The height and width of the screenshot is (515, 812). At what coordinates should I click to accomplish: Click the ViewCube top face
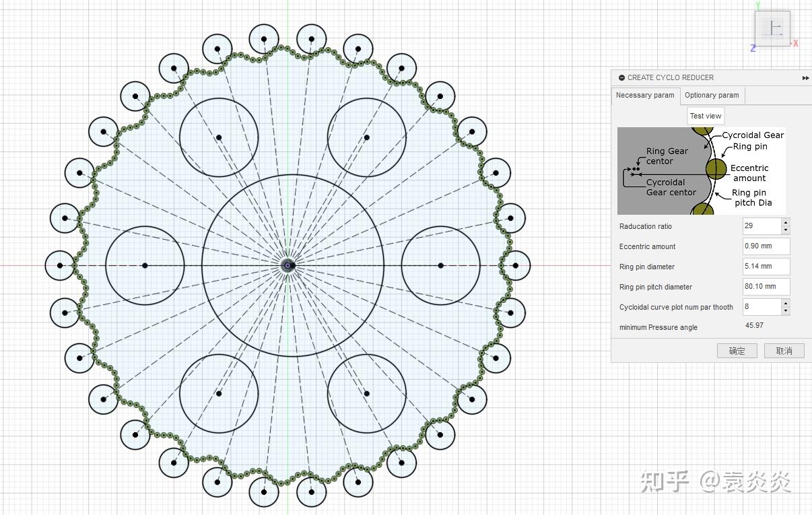tap(772, 28)
